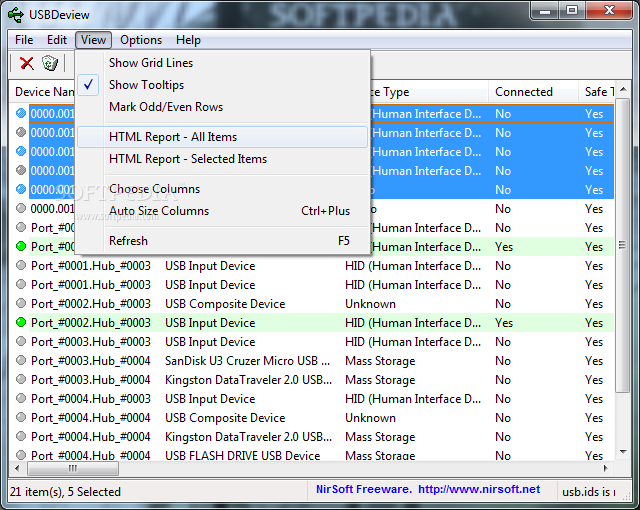
Task: Click the horizontal scroll right arrow
Action: click(x=606, y=468)
